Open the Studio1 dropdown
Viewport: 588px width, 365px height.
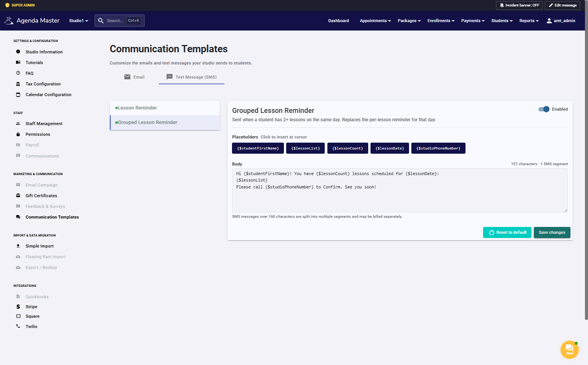[79, 21]
